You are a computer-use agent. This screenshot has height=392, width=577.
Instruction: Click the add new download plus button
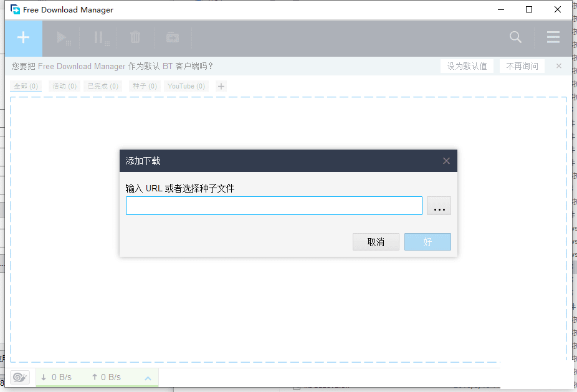click(x=24, y=37)
